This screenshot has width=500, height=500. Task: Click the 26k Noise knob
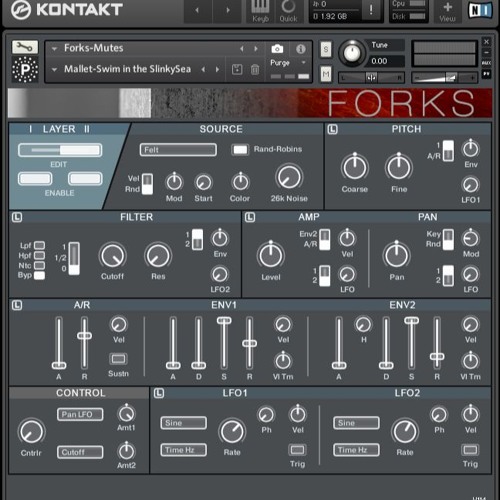coord(289,177)
